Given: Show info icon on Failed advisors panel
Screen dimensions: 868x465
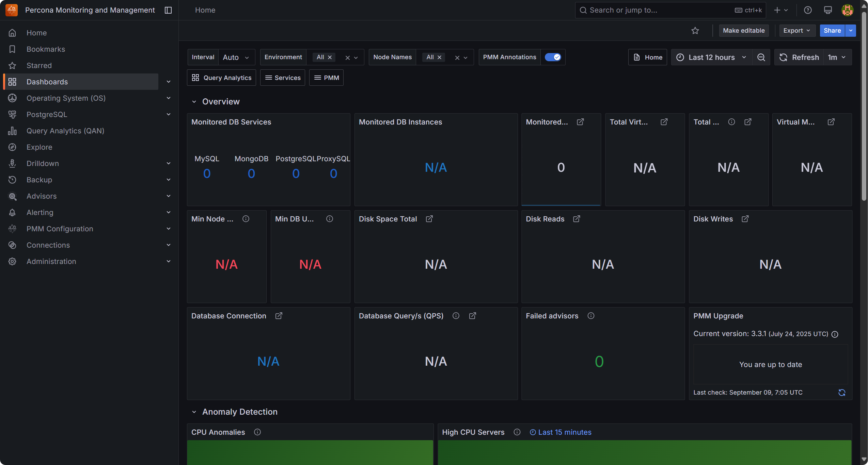Looking at the screenshot, I should [x=591, y=316].
